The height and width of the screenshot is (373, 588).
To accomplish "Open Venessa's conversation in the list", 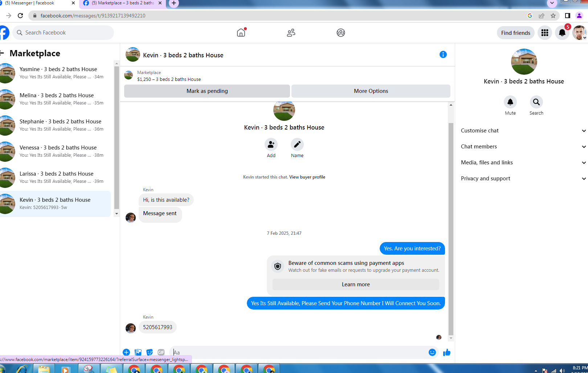I will click(x=55, y=151).
